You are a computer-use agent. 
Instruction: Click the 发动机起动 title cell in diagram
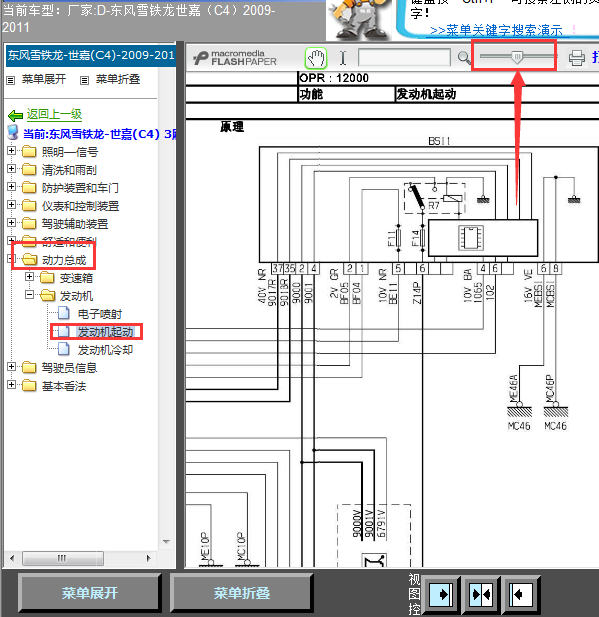[x=426, y=94]
